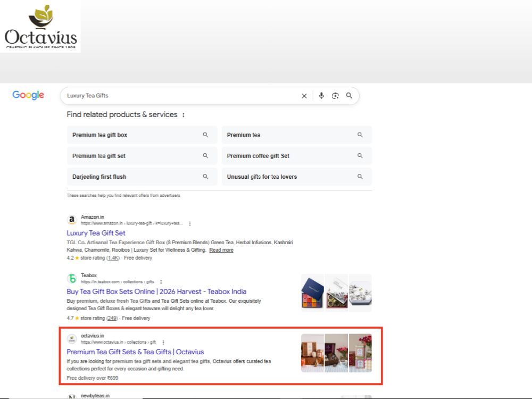The image size is (532, 399).
Task: Open more options beside Find related products & services
Action: tap(183, 115)
